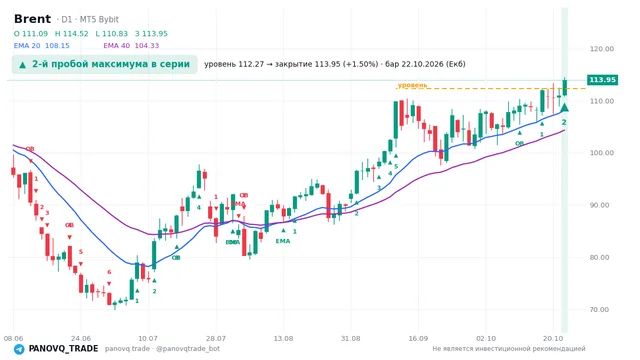
Task: Click the red '6' series marker
Action: click(109, 272)
